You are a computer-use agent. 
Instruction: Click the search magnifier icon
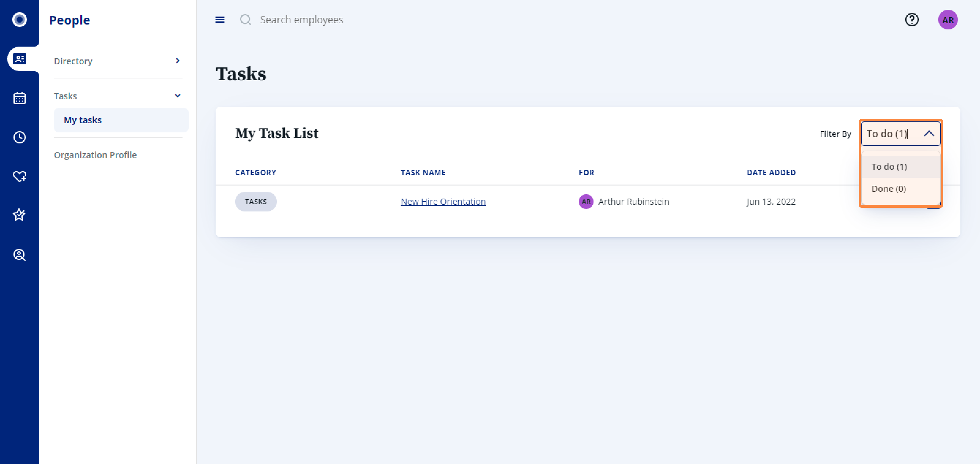[x=245, y=20]
